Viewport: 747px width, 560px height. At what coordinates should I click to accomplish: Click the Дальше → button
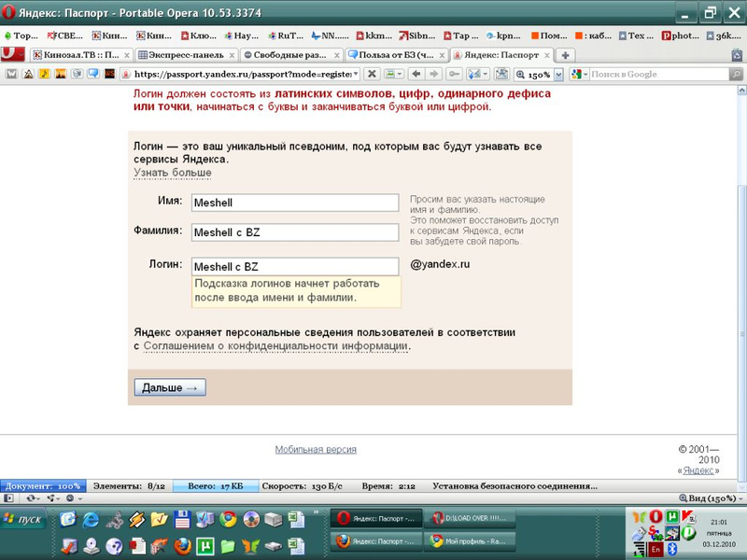170,387
